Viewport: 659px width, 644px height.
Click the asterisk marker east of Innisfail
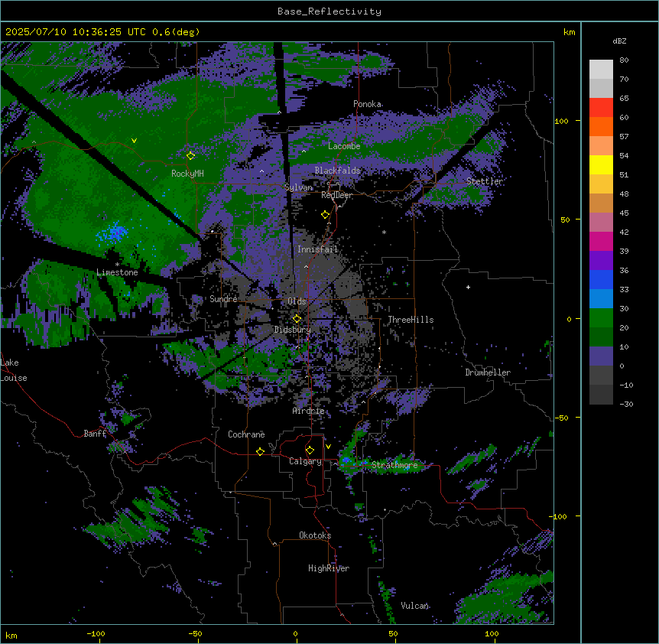pyautogui.click(x=384, y=232)
